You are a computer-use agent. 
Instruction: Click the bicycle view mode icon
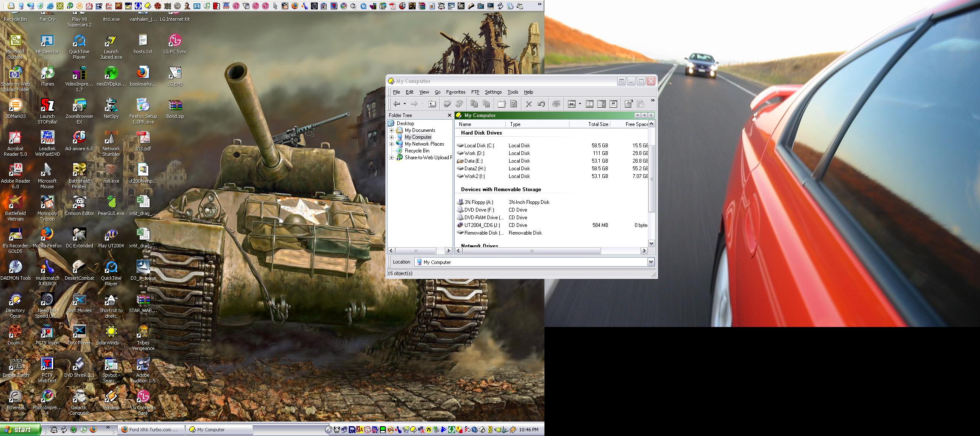(x=571, y=104)
